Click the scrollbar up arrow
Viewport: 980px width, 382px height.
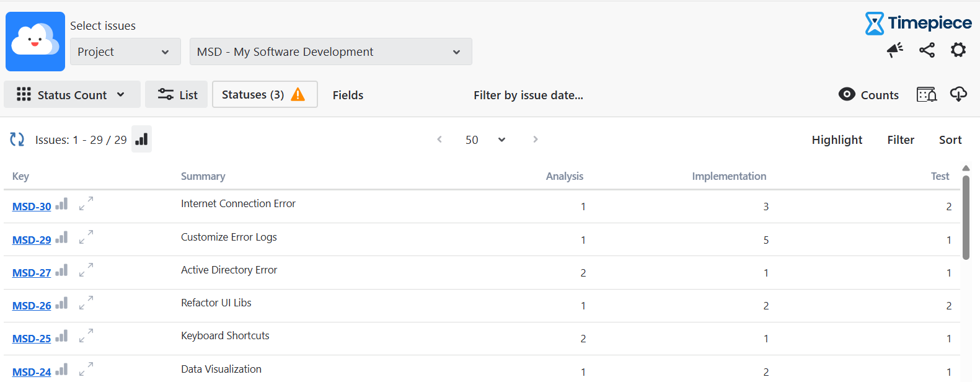tap(966, 168)
